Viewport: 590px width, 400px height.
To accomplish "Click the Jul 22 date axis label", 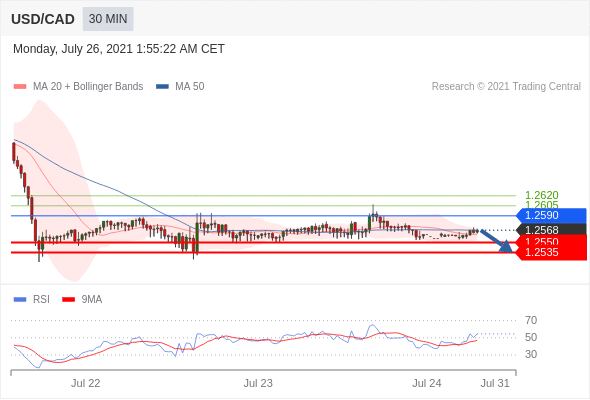I will pyautogui.click(x=86, y=383).
